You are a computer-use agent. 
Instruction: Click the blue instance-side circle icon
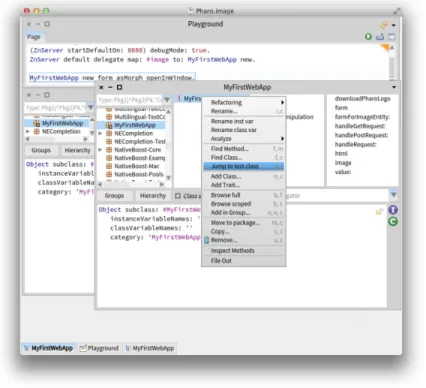click(x=393, y=210)
